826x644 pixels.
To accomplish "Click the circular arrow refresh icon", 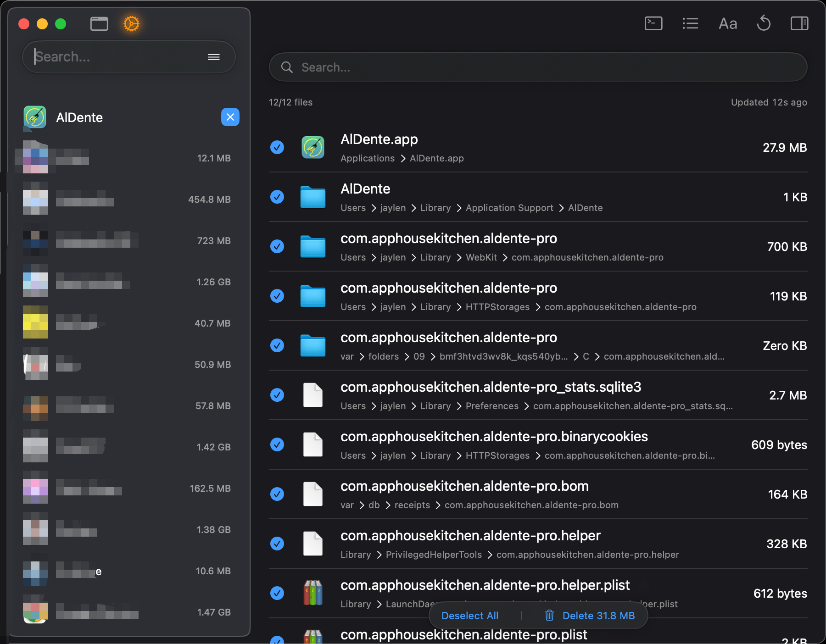I will 764,23.
